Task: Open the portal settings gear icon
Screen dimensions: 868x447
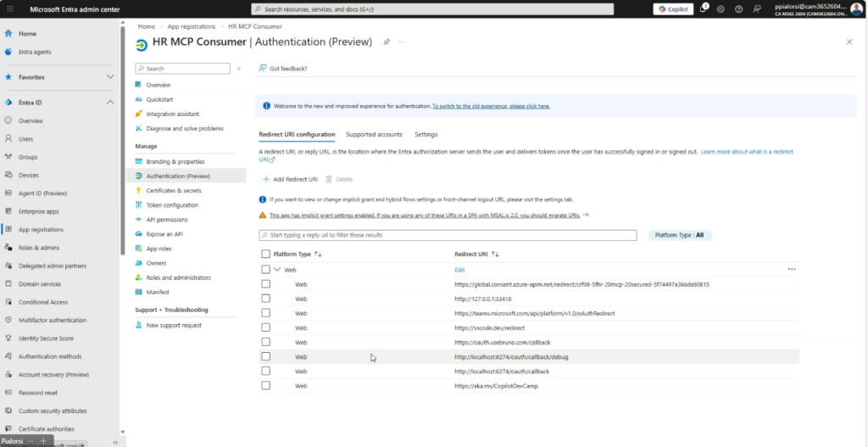Action: (721, 9)
